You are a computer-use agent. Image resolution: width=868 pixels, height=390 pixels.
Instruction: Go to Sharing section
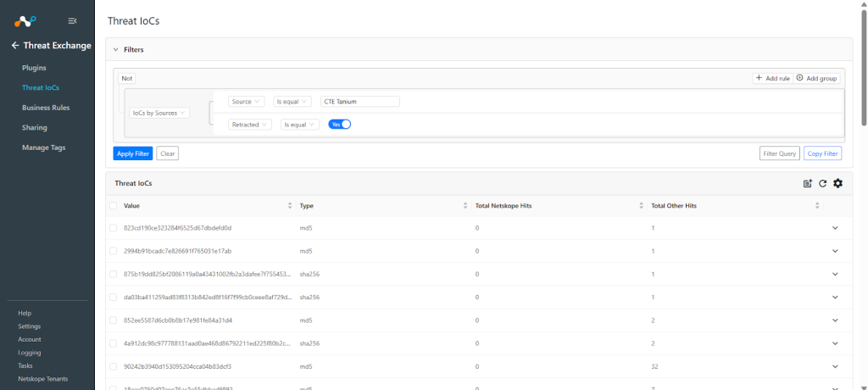(x=34, y=127)
